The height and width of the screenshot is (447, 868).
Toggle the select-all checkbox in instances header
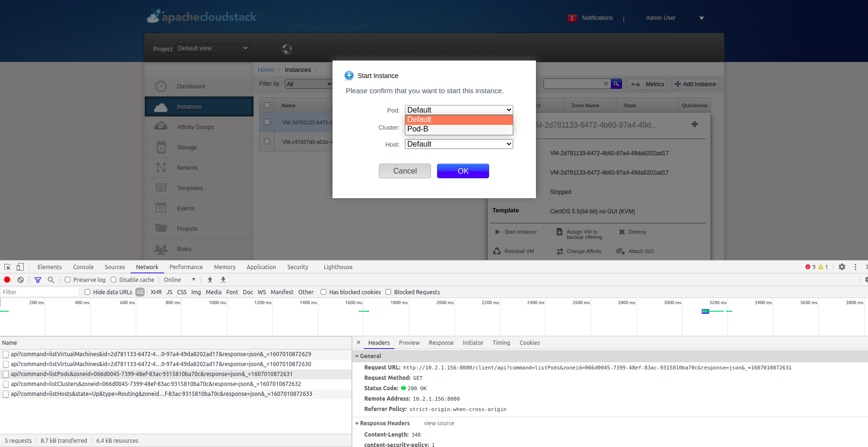point(267,105)
